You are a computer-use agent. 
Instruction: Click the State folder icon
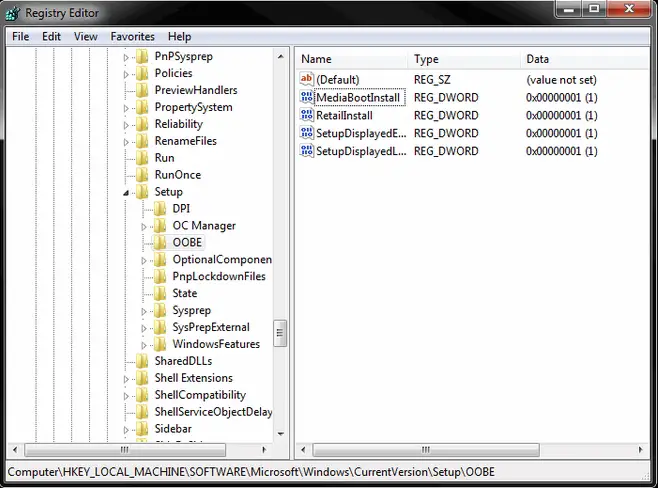pos(160,293)
